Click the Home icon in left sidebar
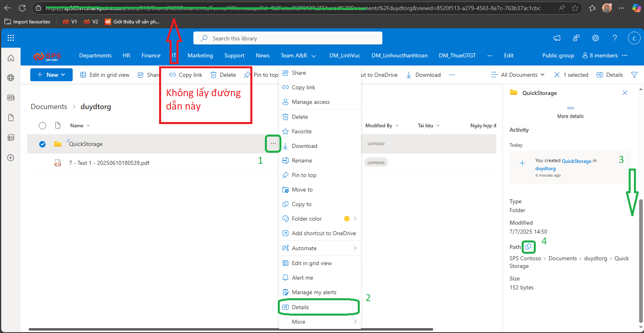This screenshot has height=333, width=644. click(x=11, y=58)
